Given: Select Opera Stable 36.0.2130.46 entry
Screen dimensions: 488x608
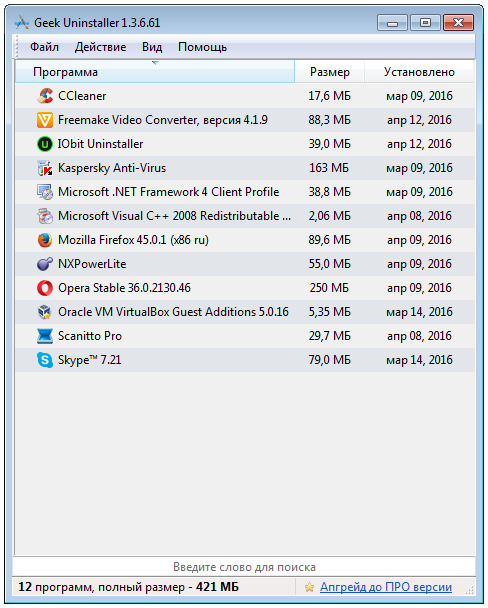Looking at the screenshot, I should (x=124, y=288).
